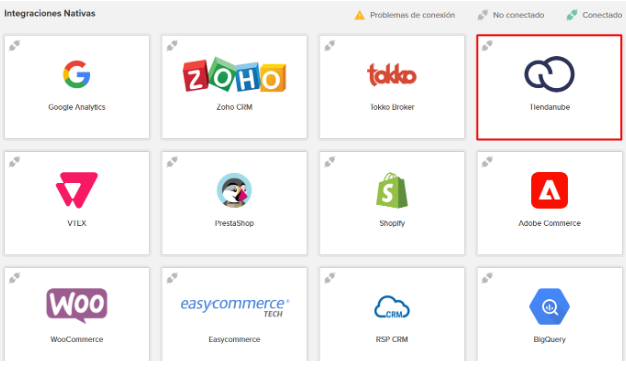The height and width of the screenshot is (380, 626).
Task: Click the 'RSP CRM' label
Action: [392, 339]
